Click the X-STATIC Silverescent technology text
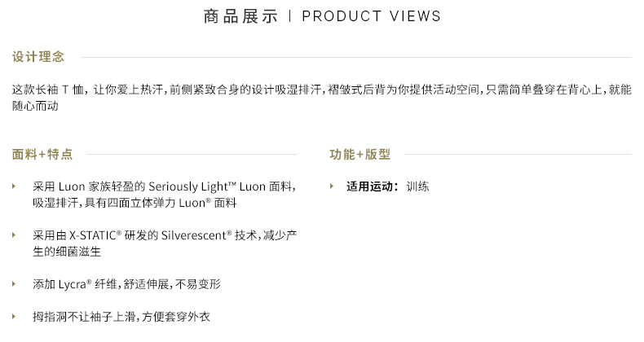Viewport: 644px width, 342px height. tap(165, 235)
